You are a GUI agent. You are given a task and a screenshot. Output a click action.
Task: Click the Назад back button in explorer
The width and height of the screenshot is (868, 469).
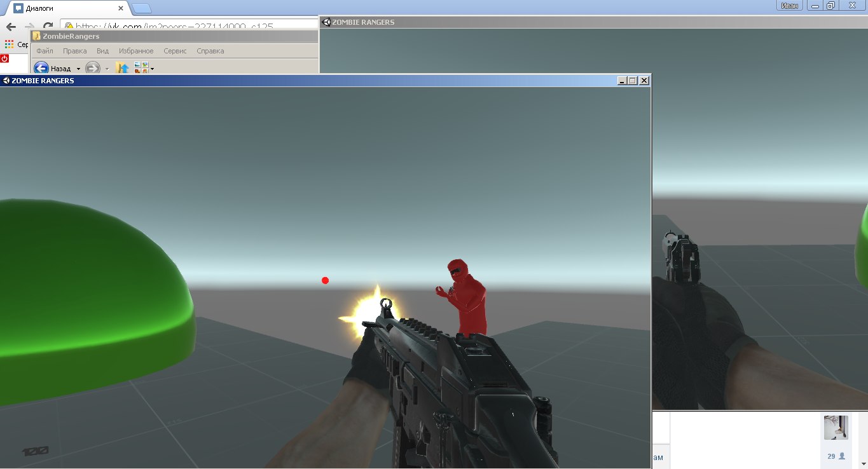(x=53, y=68)
